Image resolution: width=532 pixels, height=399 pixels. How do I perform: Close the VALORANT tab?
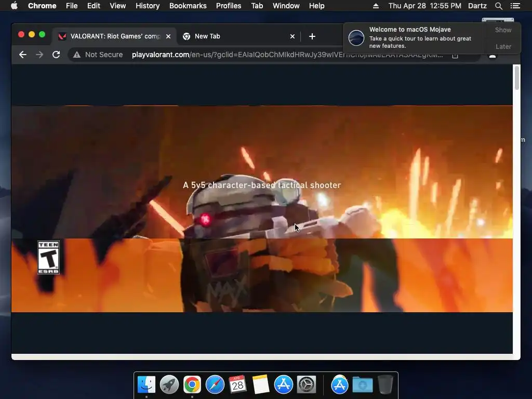168,36
